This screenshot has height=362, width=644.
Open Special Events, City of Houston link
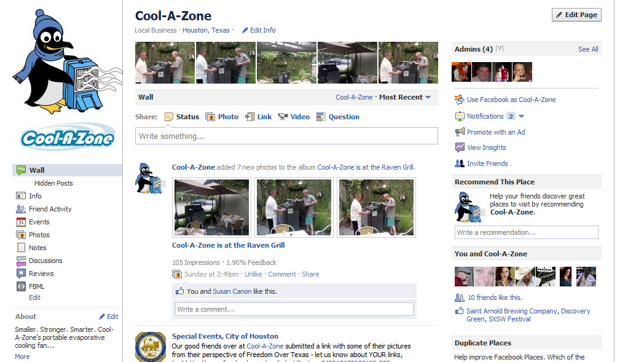(225, 336)
